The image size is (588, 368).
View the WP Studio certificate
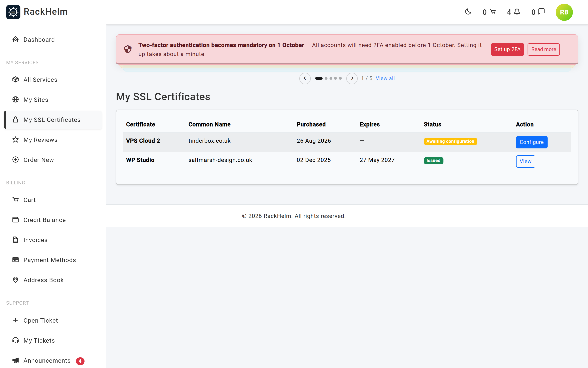point(525,161)
